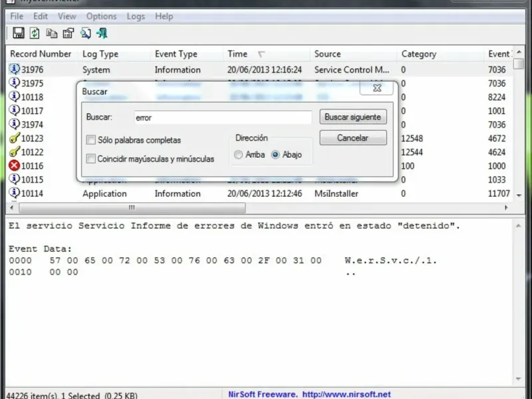Click the Copy selected items toolbar icon
The image size is (532, 399).
(52, 33)
